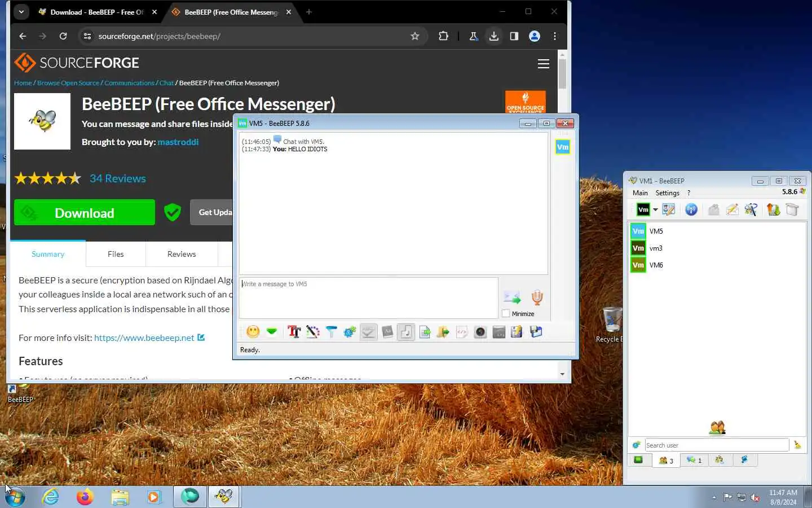Click the notepad with pencil icon

point(517,332)
